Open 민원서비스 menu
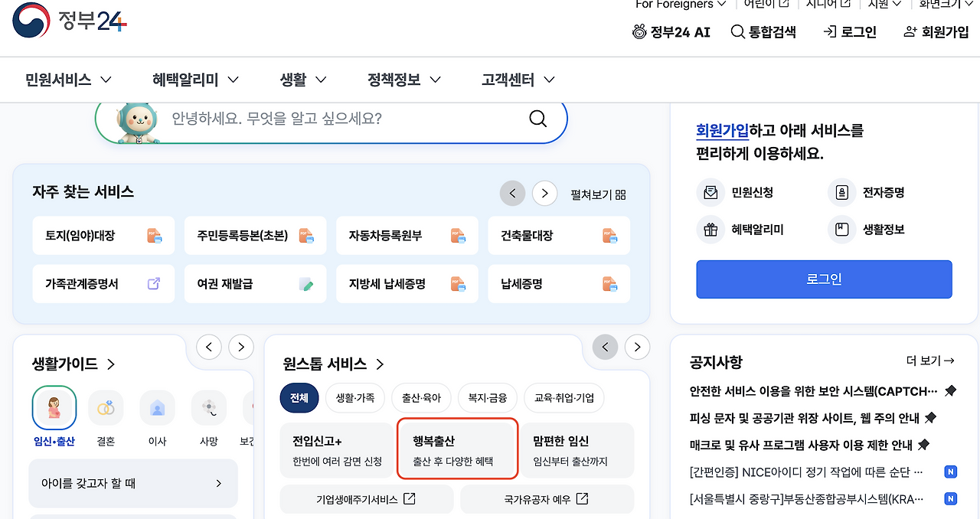The height and width of the screenshot is (519, 980). [68, 80]
